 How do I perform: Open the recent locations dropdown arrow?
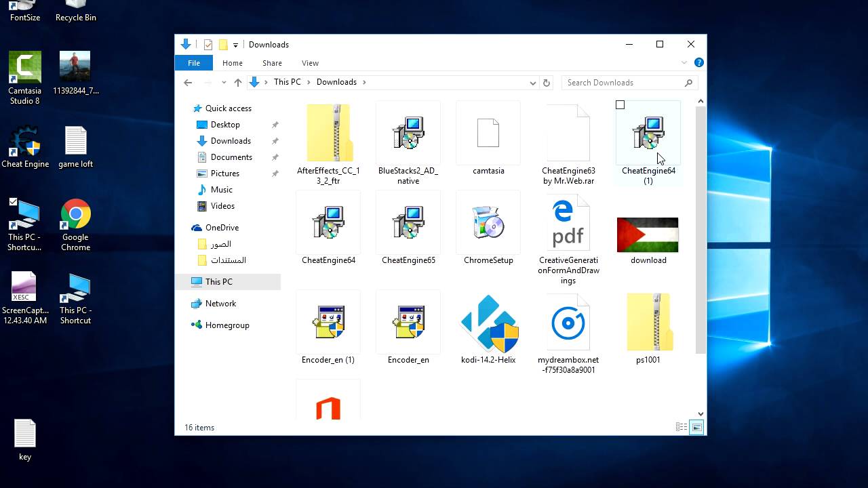coord(223,83)
